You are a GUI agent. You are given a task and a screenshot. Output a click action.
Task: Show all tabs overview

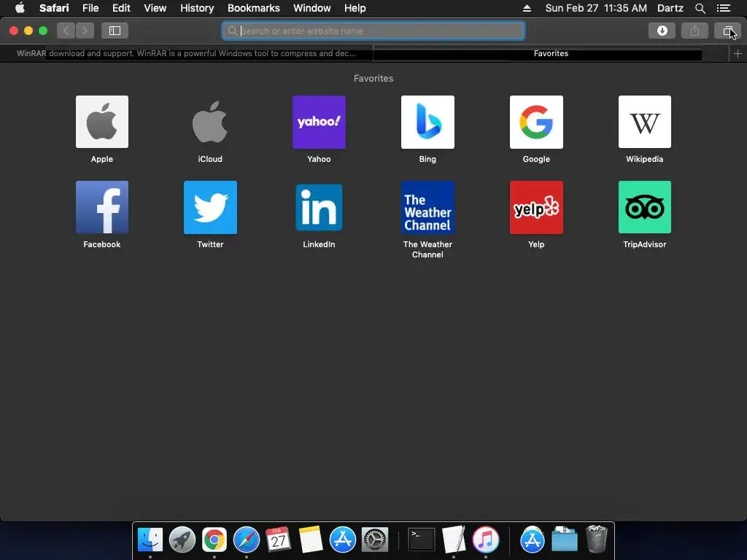(727, 31)
